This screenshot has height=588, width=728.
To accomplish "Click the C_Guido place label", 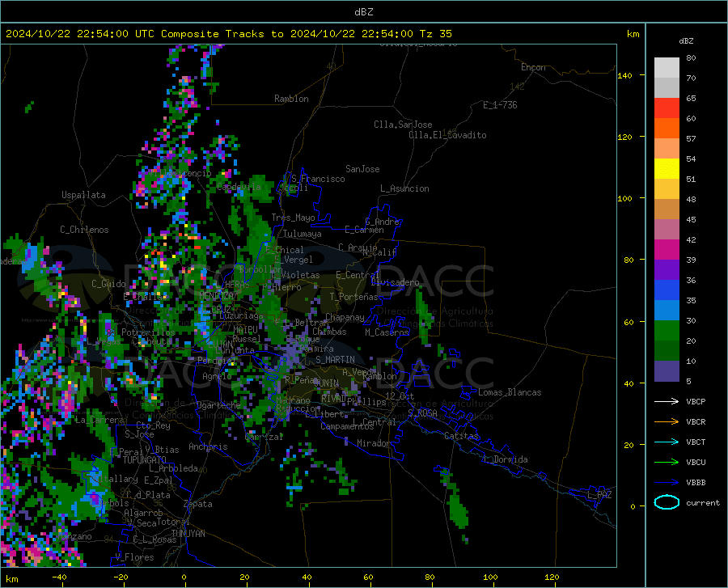I will (108, 284).
